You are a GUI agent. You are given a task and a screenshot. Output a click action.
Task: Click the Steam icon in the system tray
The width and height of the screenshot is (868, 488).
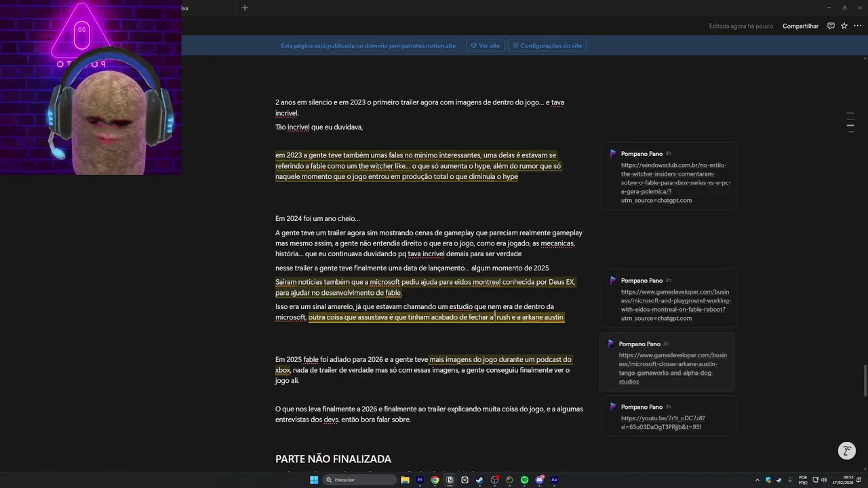tap(778, 480)
